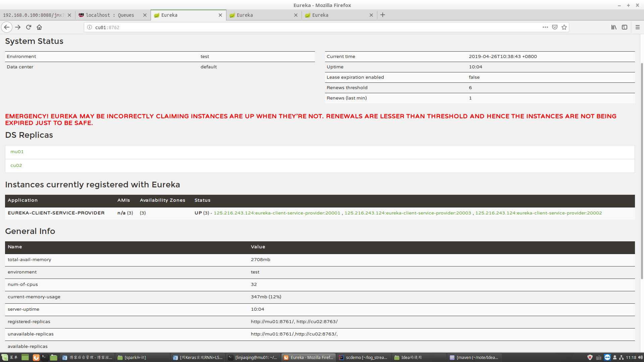Switch to linjiaqing@mu01 terminal window
This screenshot has height=362, width=644.
click(x=253, y=357)
